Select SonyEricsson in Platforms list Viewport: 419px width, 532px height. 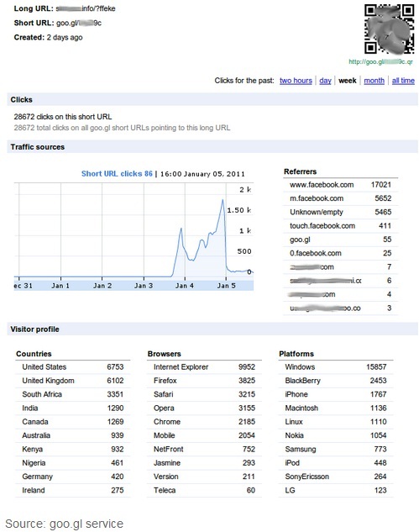336,477
